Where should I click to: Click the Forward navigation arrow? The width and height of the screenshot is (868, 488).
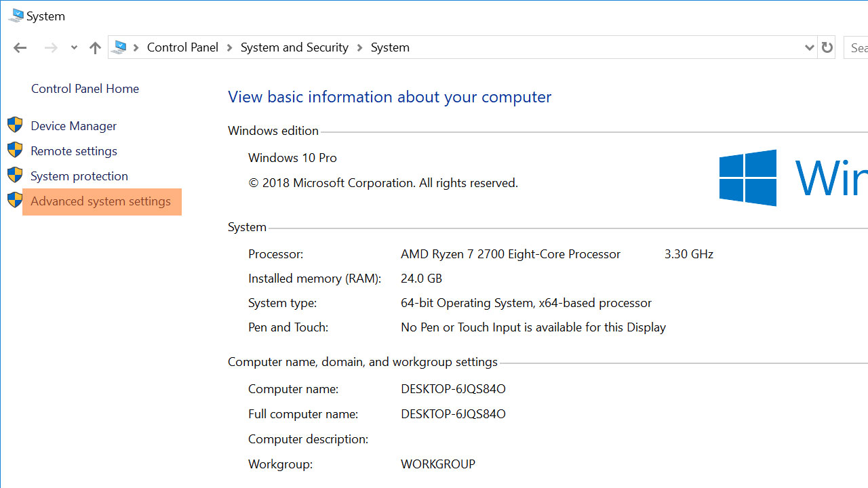[x=51, y=47]
